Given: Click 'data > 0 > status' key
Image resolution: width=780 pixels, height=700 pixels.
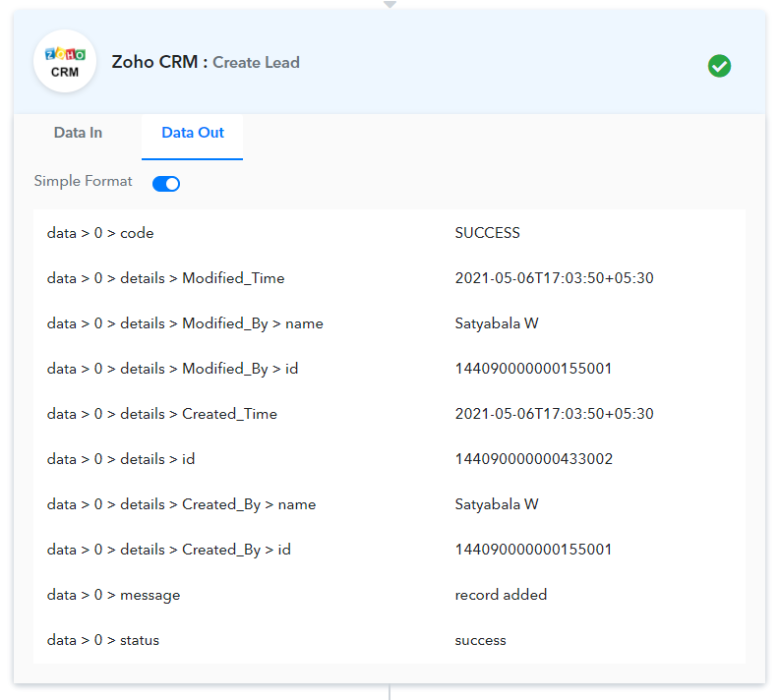Looking at the screenshot, I should tap(103, 640).
